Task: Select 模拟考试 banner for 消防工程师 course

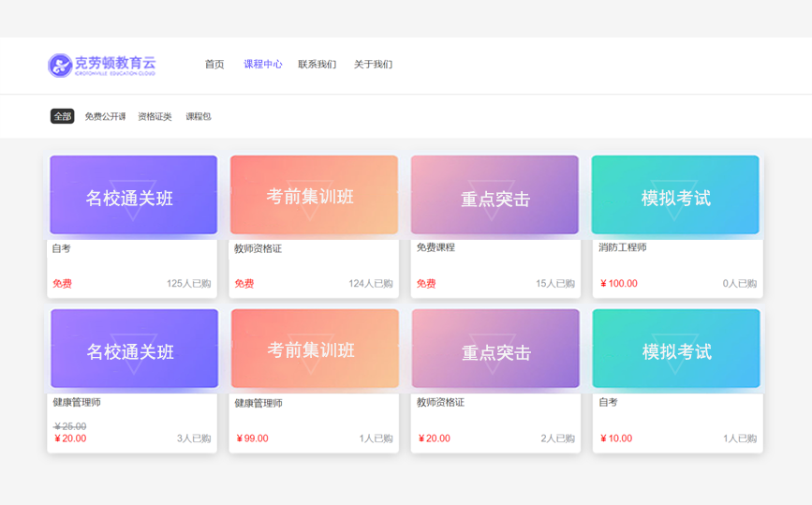Action: click(x=675, y=196)
